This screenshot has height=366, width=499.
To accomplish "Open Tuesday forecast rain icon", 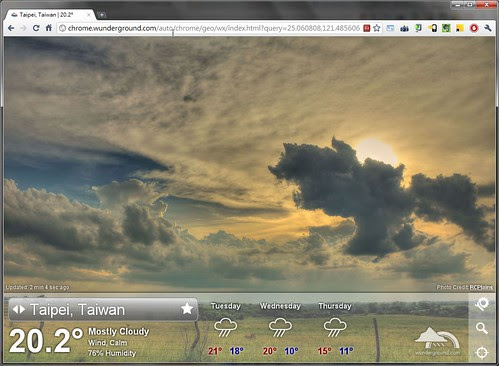I will [x=225, y=327].
